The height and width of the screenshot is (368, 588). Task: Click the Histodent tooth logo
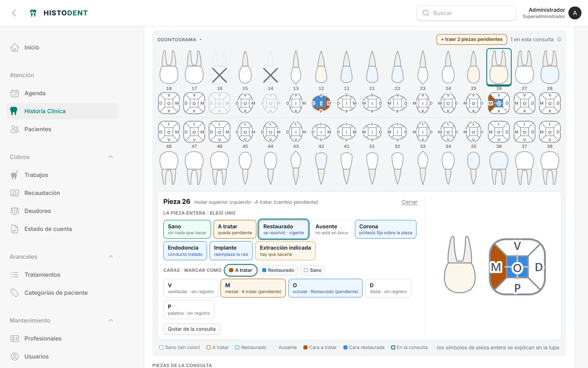coord(33,13)
